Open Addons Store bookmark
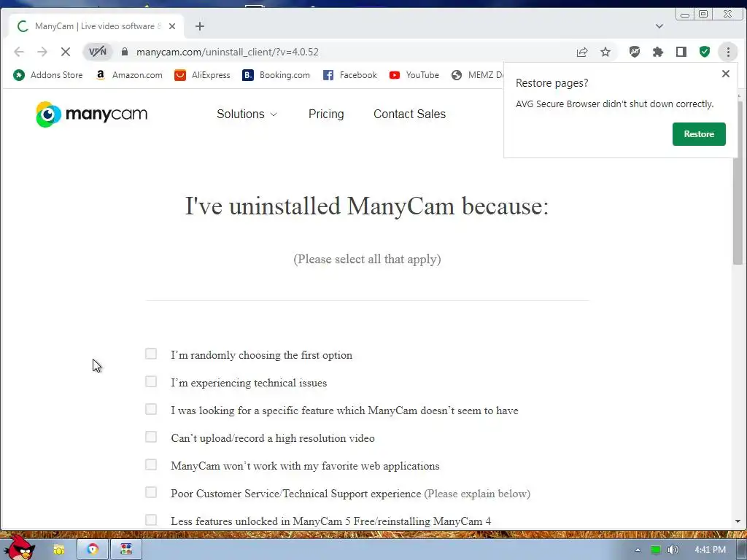The image size is (747, 560). [x=47, y=75]
